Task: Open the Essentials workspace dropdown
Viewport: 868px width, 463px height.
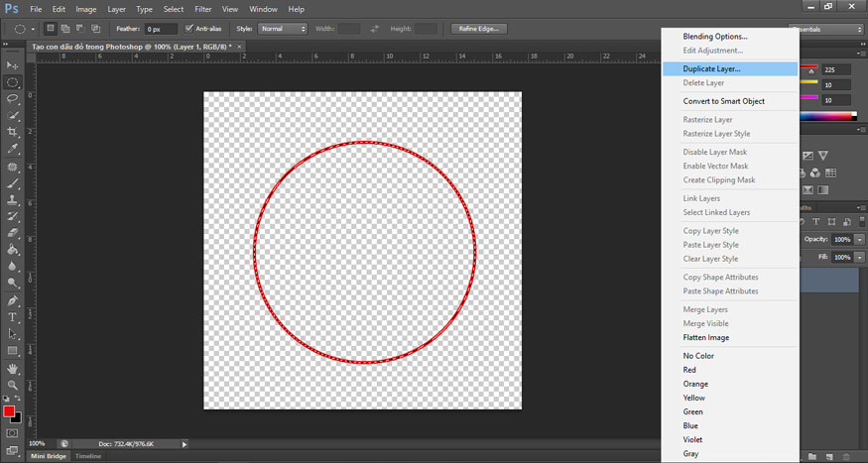Action: (x=825, y=30)
